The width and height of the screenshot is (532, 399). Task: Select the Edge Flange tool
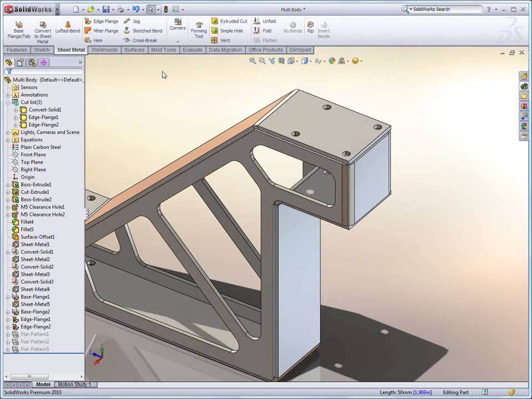101,21
